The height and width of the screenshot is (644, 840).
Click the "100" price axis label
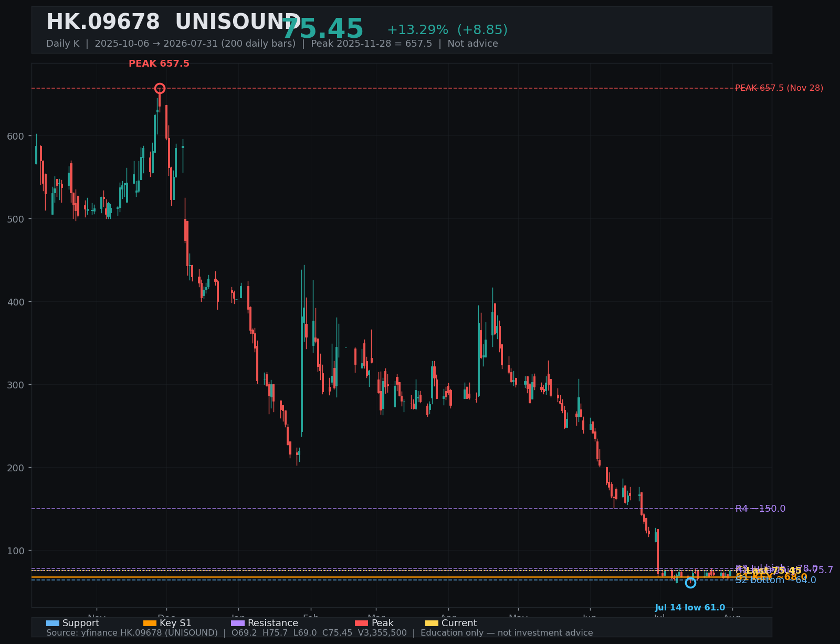(x=16, y=551)
